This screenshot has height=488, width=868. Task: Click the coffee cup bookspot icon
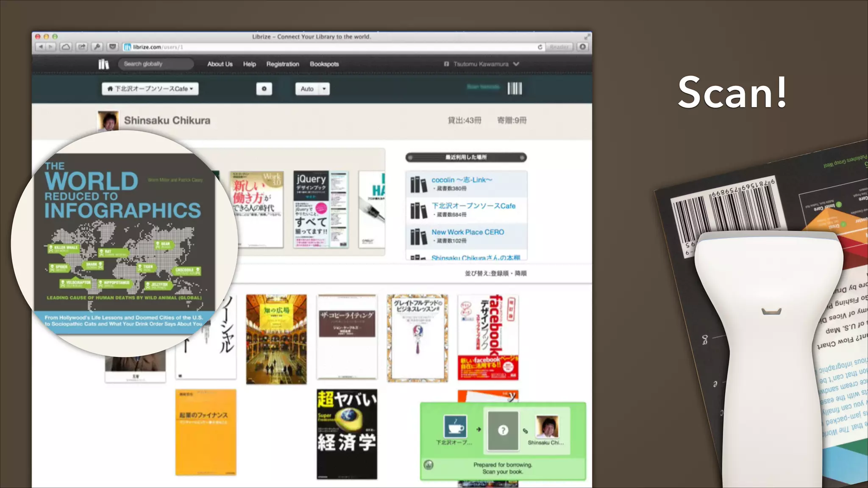455,427
